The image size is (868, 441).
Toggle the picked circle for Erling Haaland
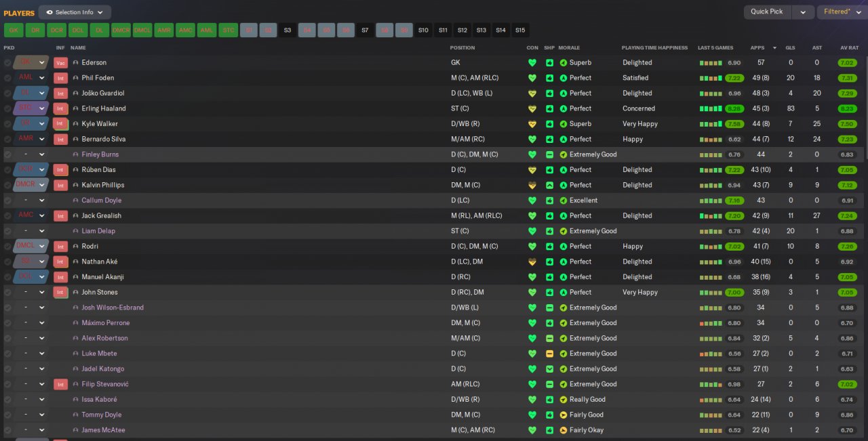tap(7, 108)
